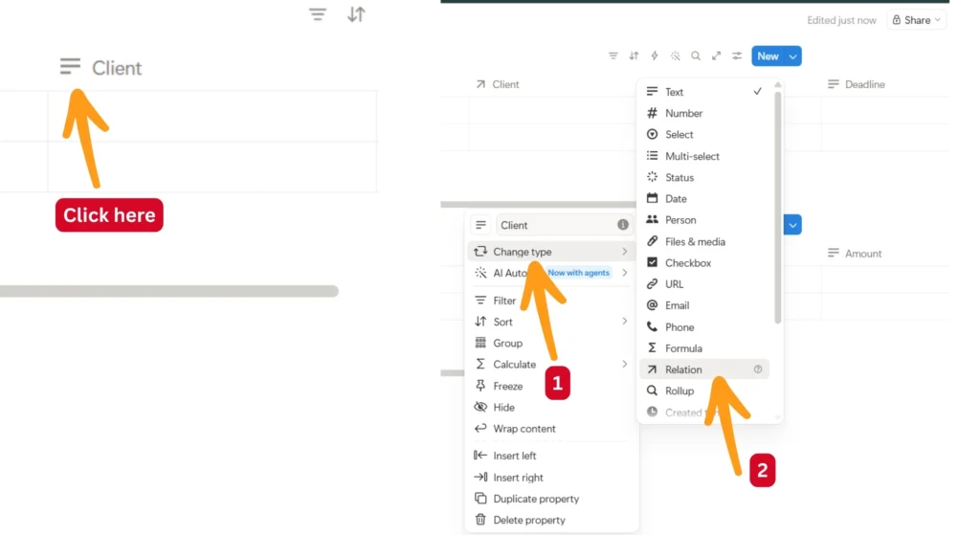Screen dimensions: 980x535
Task: Click the lower blue dropdown arrow button
Action: [x=791, y=225]
